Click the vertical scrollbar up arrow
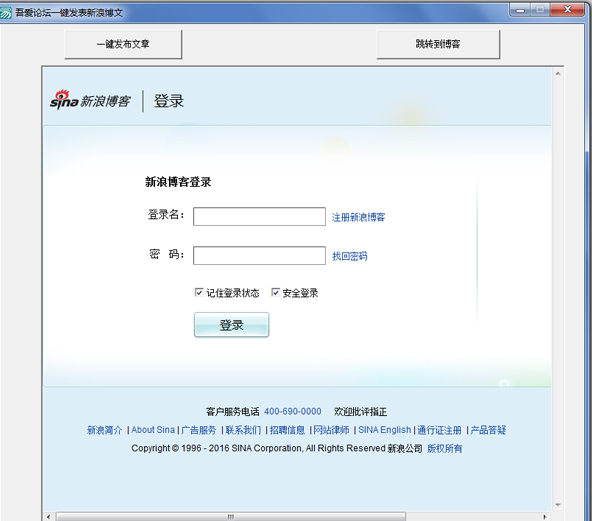Screen dimensions: 592x521 [x=558, y=74]
